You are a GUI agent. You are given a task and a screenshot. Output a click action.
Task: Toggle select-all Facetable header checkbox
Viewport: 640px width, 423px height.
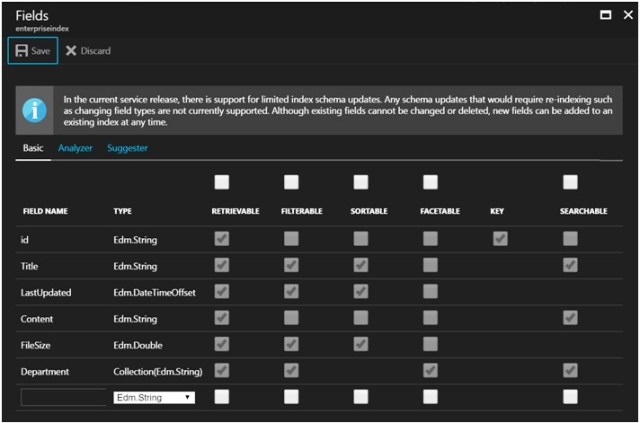(430, 182)
